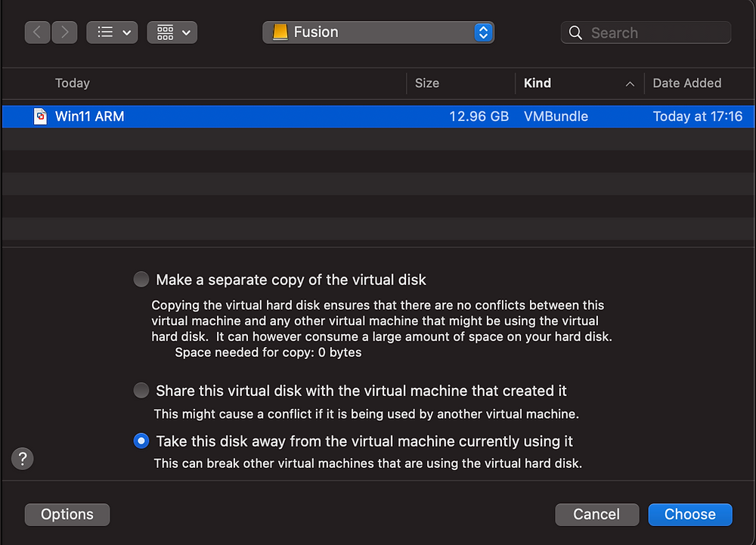Click the Today at 17:16 date value
The height and width of the screenshot is (545, 756).
697,116
